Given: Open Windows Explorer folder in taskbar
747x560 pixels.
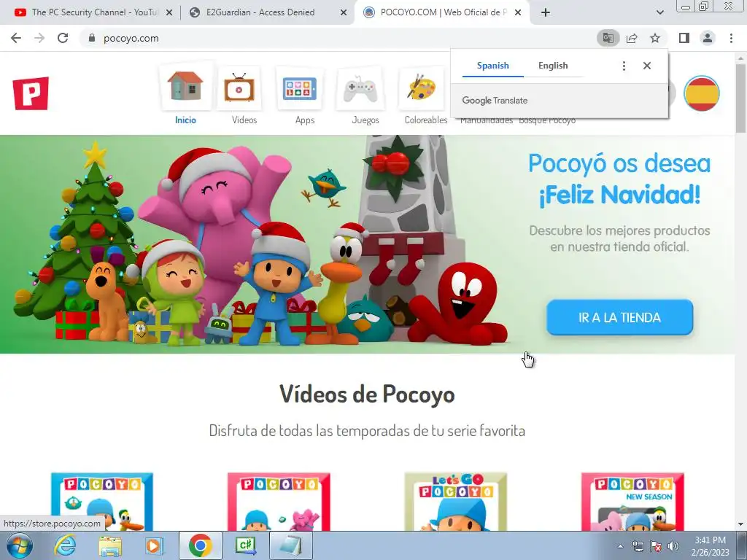Looking at the screenshot, I should [x=110, y=545].
